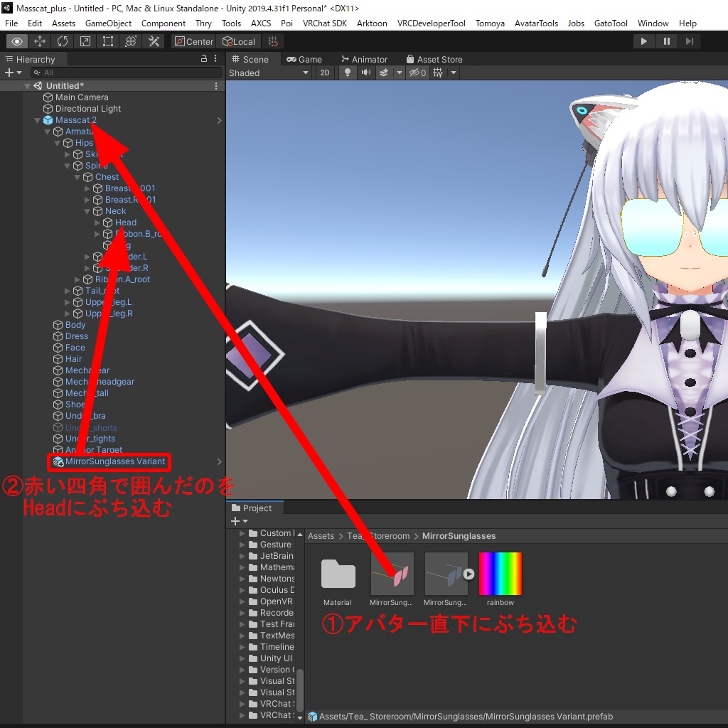
Task: Select the rainbow texture asset
Action: point(500,580)
